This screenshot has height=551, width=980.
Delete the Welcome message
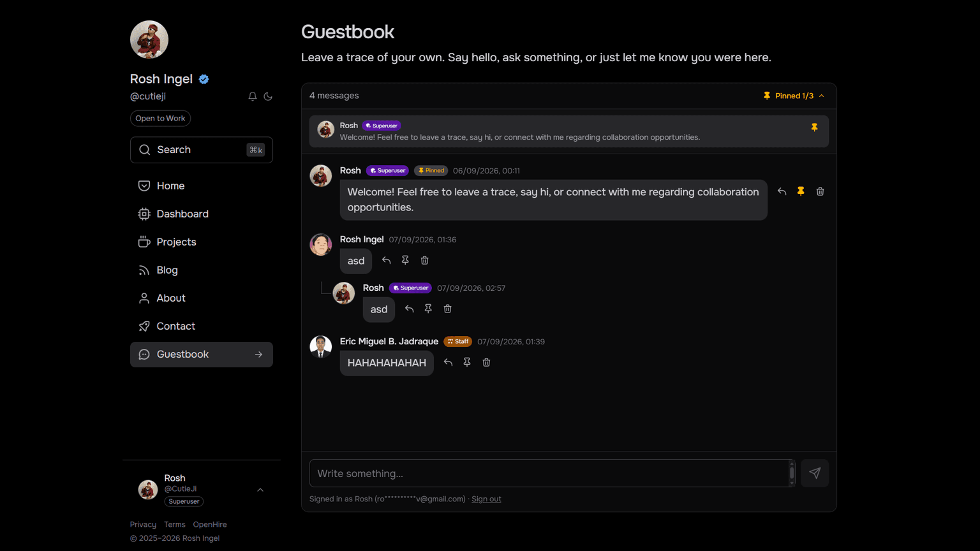point(820,191)
